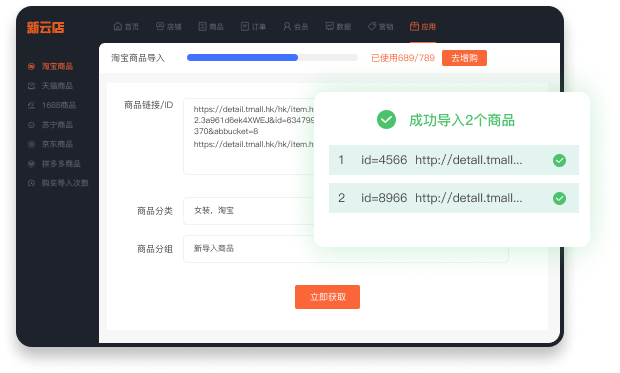This screenshot has height=373, width=620.
Task: Open the 商品 top menu
Action: 211,27
